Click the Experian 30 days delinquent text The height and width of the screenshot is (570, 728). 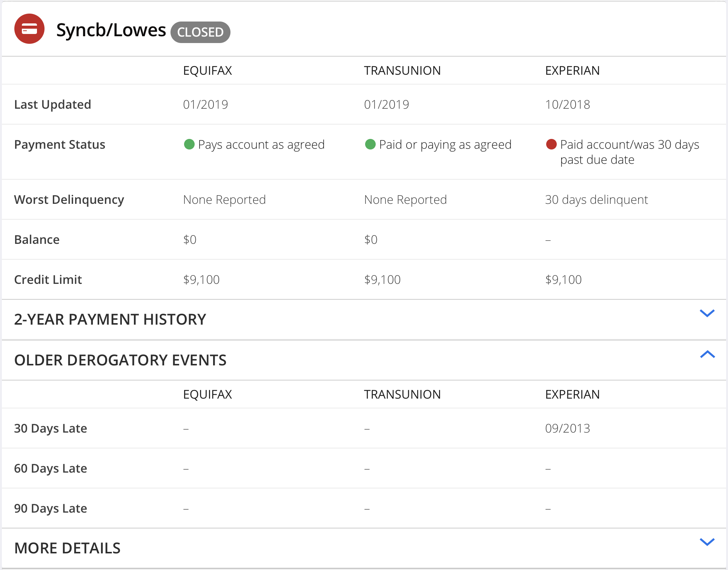point(596,200)
